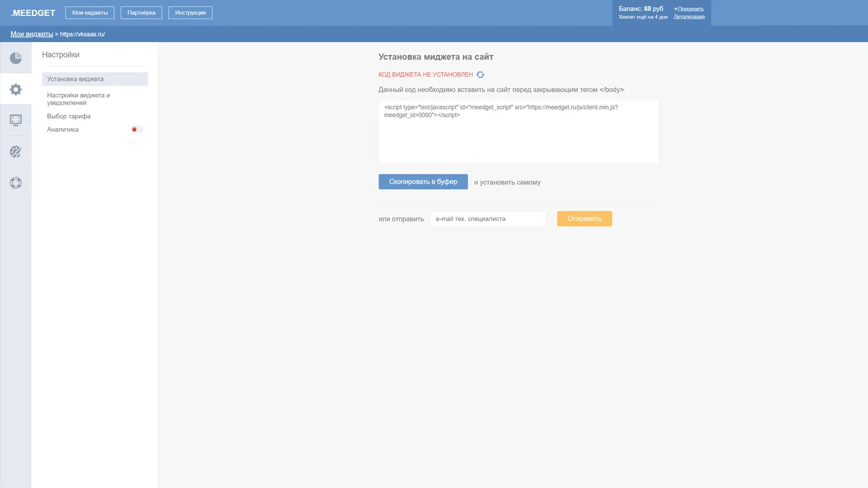Open Мои виджеты in the top navigation
Image resolution: width=868 pixels, height=488 pixels.
89,13
